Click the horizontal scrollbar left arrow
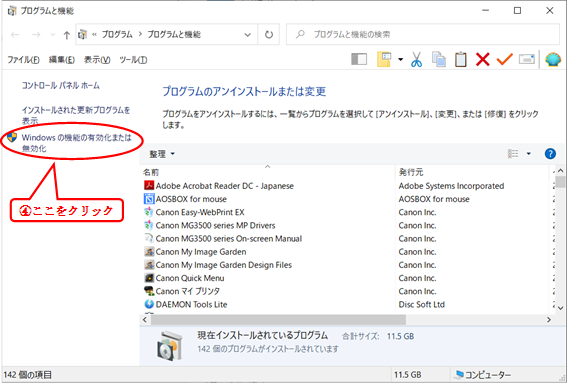 145,320
